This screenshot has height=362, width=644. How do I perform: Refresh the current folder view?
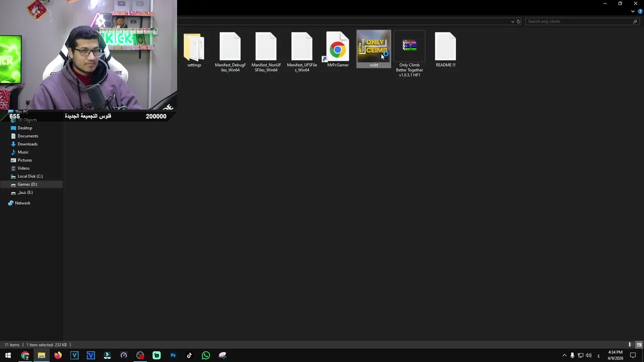[519, 22]
